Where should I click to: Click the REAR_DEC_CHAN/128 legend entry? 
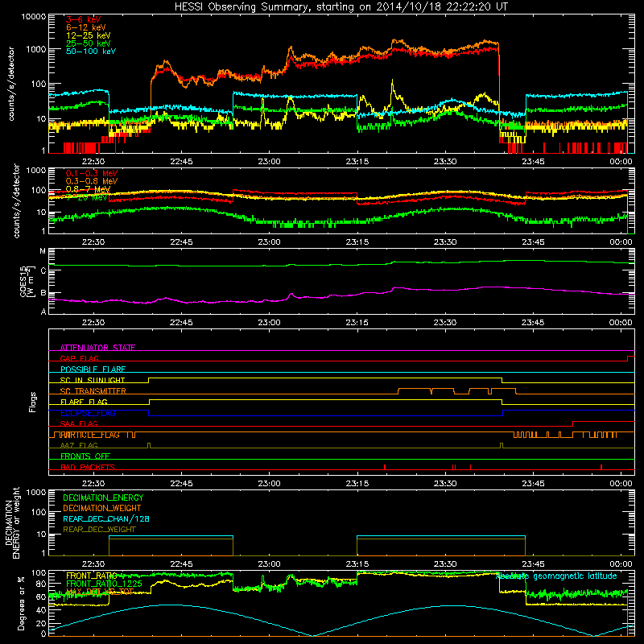(106, 519)
